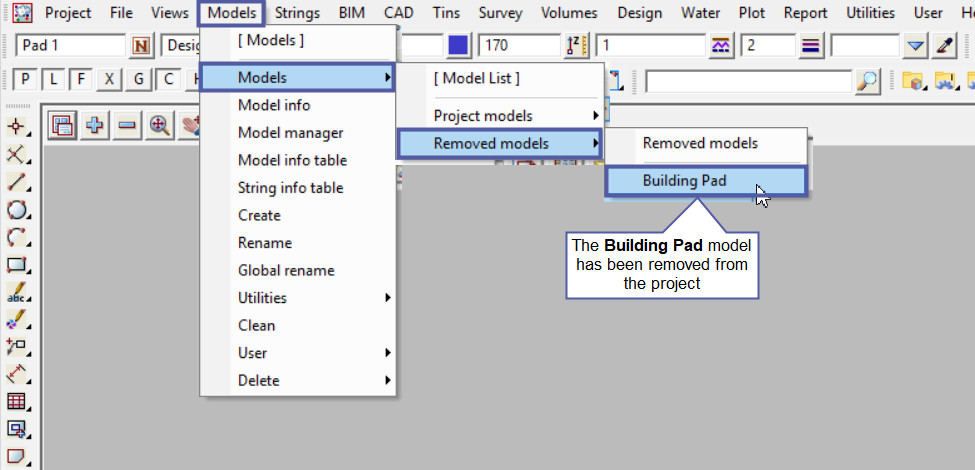Open the Strings menu
975x470 pixels.
coord(297,12)
